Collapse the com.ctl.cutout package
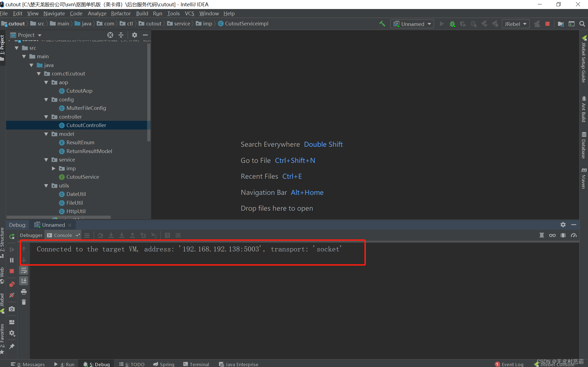The height and width of the screenshot is (367, 588). coord(39,74)
